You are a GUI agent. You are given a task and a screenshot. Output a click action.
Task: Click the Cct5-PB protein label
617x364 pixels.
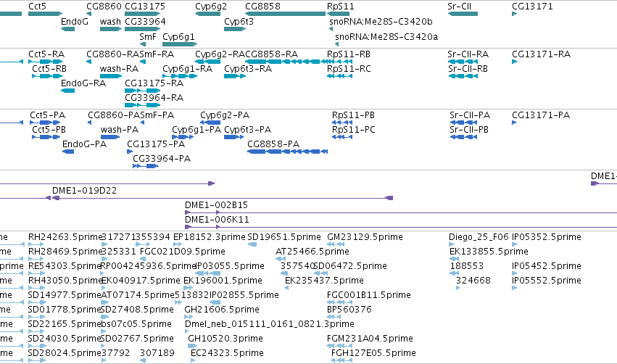click(x=49, y=130)
